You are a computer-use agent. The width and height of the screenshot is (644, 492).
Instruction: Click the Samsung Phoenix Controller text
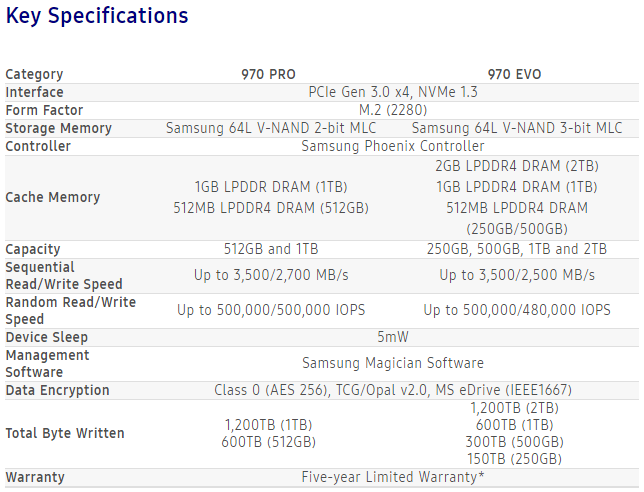pyautogui.click(x=393, y=146)
